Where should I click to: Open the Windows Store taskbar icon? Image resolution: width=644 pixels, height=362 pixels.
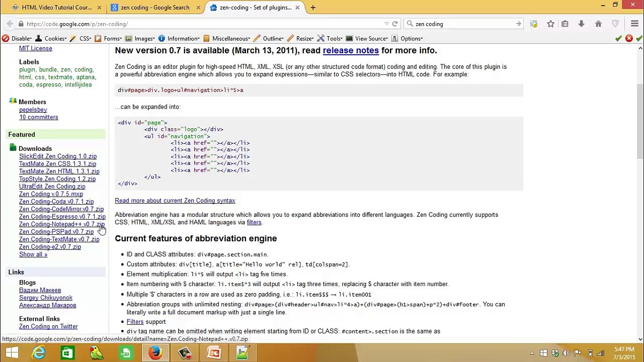[x=67, y=353]
